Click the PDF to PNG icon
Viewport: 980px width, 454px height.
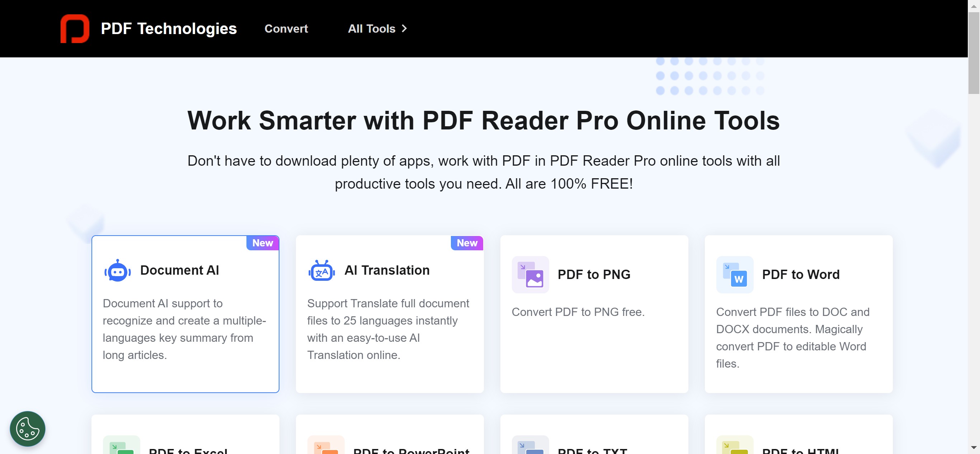pos(530,275)
